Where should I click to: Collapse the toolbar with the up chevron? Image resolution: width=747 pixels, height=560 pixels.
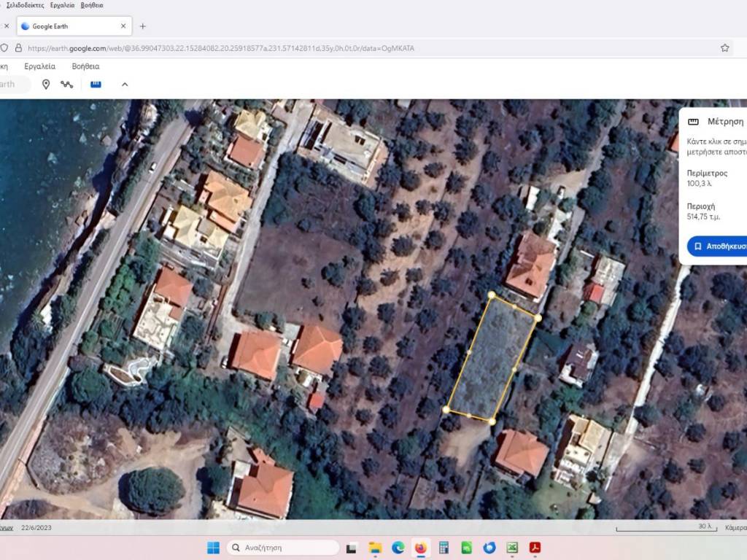point(125,85)
